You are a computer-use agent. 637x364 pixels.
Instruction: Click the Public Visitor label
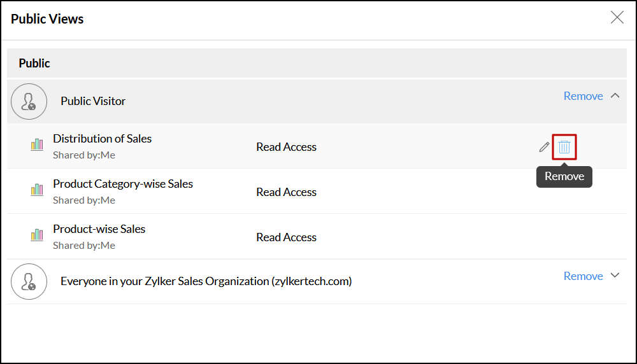tap(93, 101)
